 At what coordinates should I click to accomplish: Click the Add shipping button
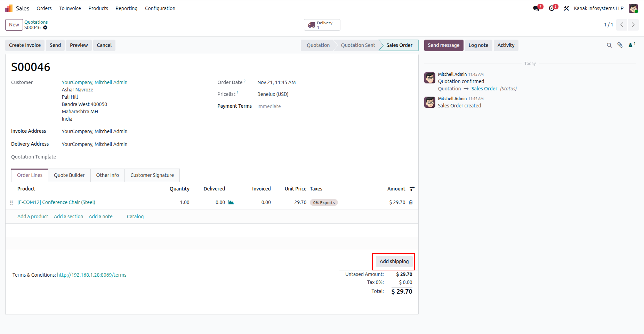pos(394,261)
